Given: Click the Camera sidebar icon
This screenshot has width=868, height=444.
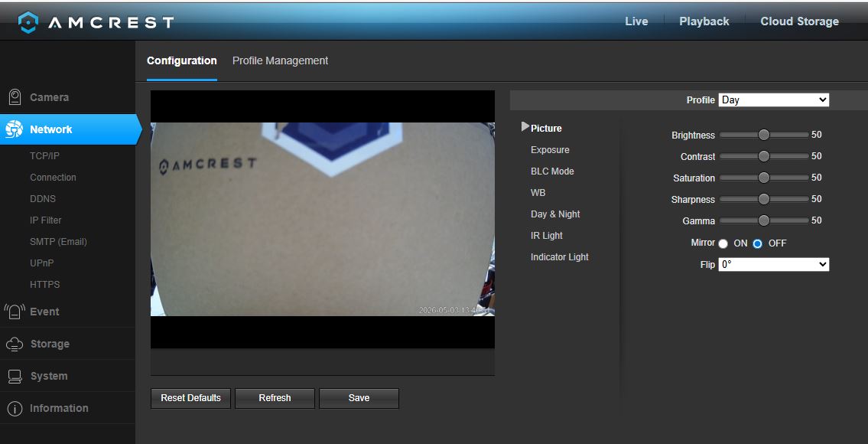Looking at the screenshot, I should pos(15,97).
